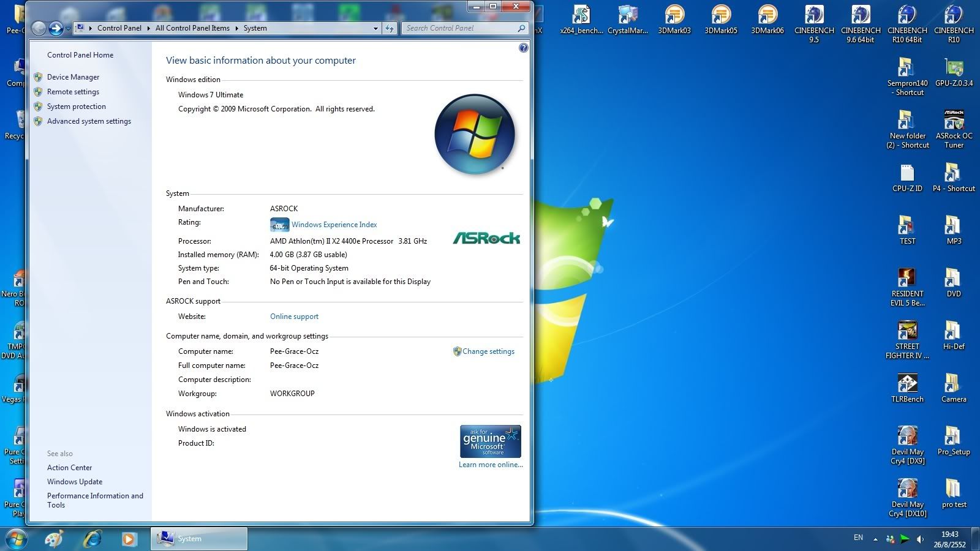Select the TEST desktop icon
980x551 pixels.
click(907, 230)
